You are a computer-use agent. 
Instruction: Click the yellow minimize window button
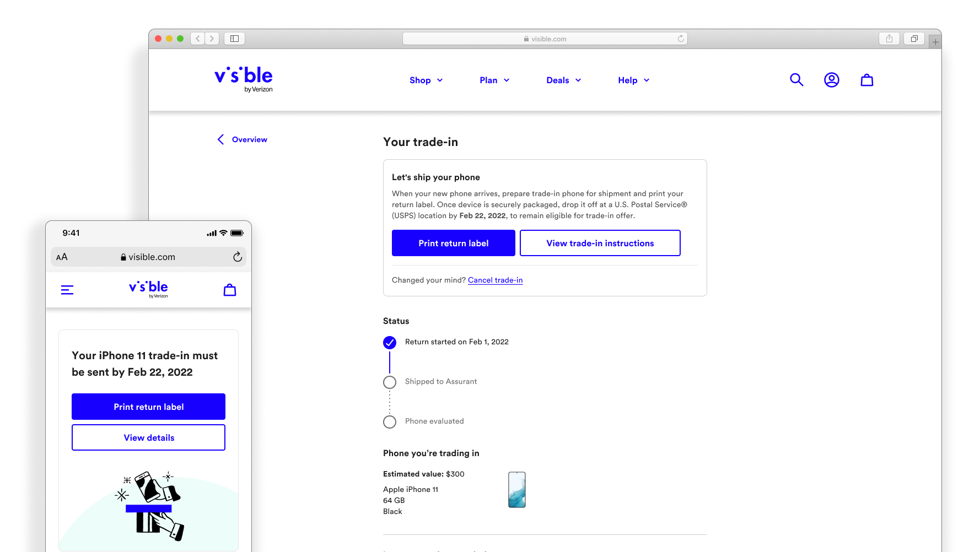click(169, 39)
